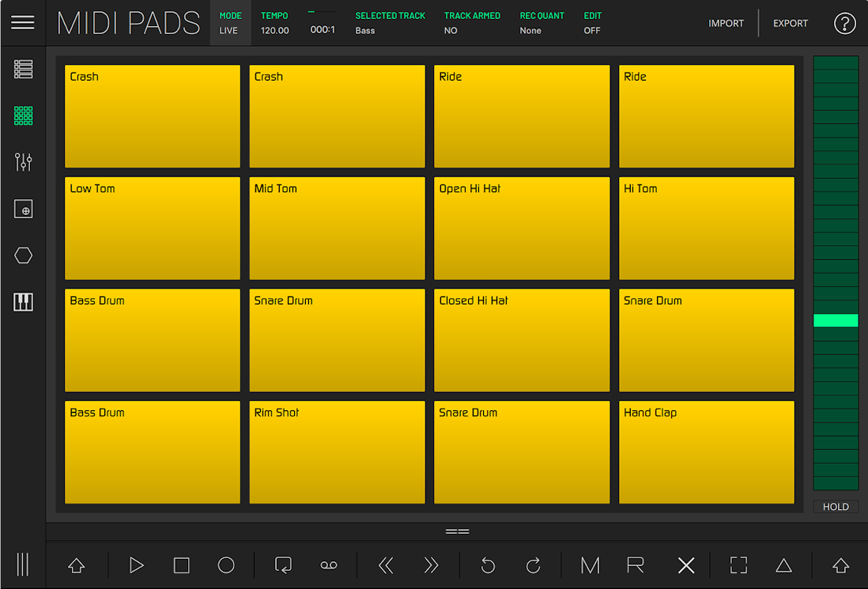Open the hamburger main menu

point(23,23)
